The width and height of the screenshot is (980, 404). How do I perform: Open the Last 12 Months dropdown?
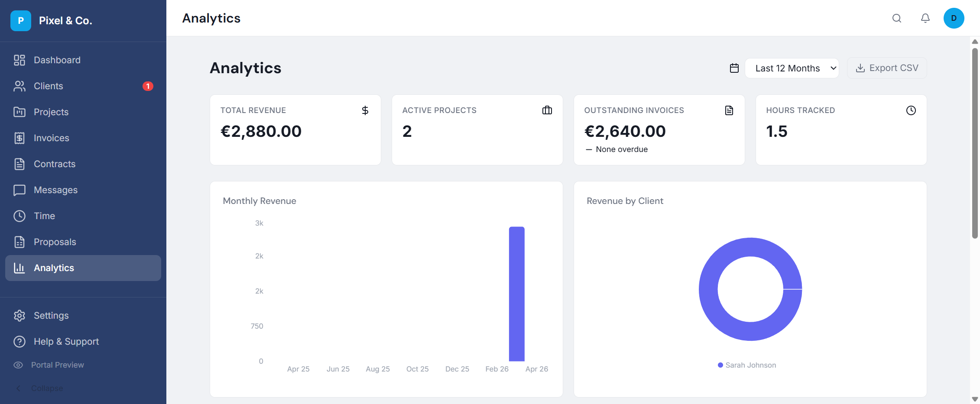pos(792,68)
